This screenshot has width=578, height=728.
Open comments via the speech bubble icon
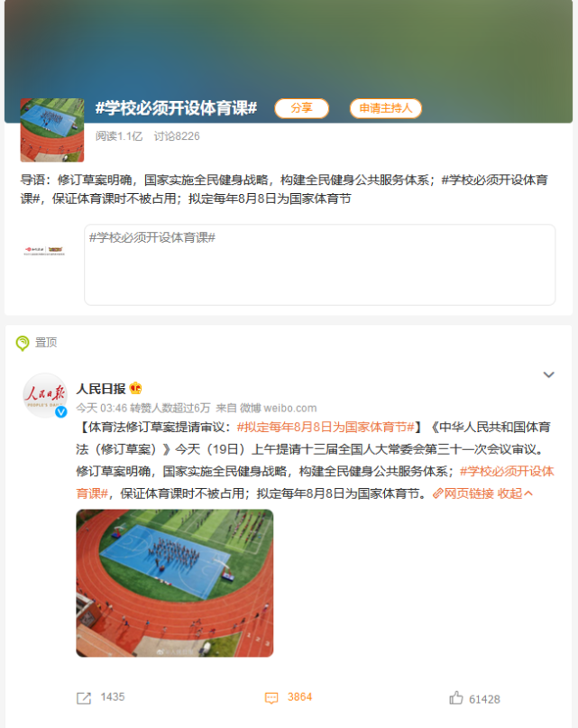[271, 698]
